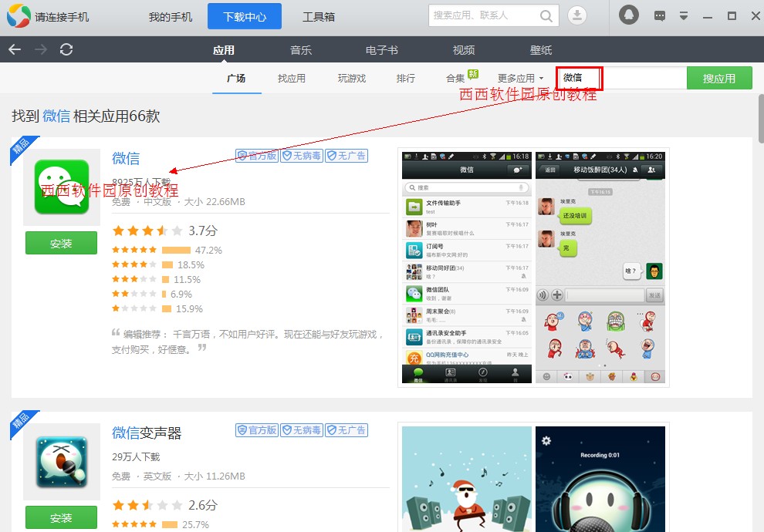Select 视频 category

coord(463,49)
